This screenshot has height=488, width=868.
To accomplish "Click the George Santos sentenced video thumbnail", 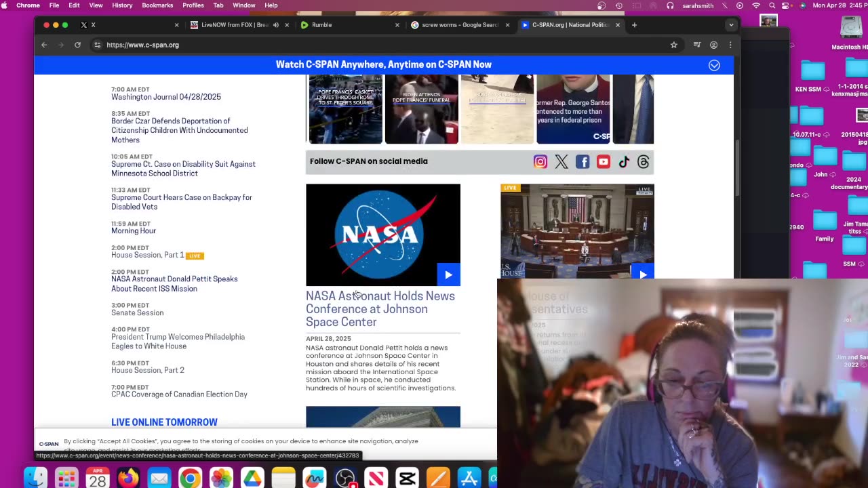I will click(573, 110).
